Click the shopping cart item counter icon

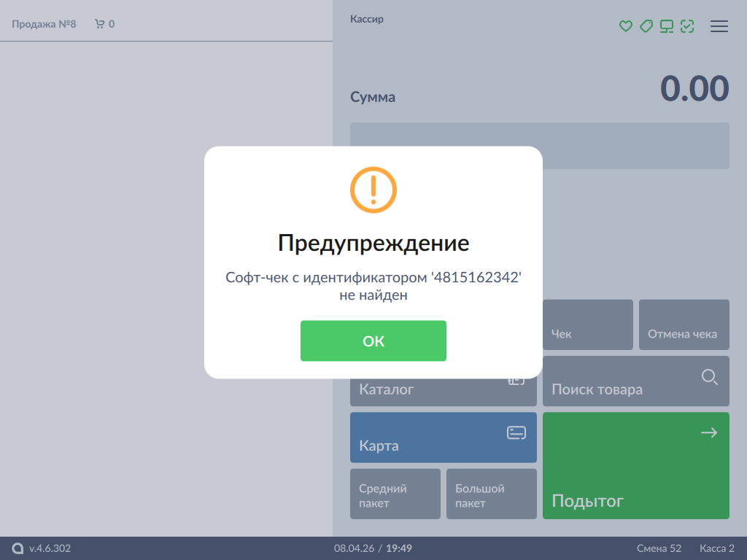coord(100,24)
